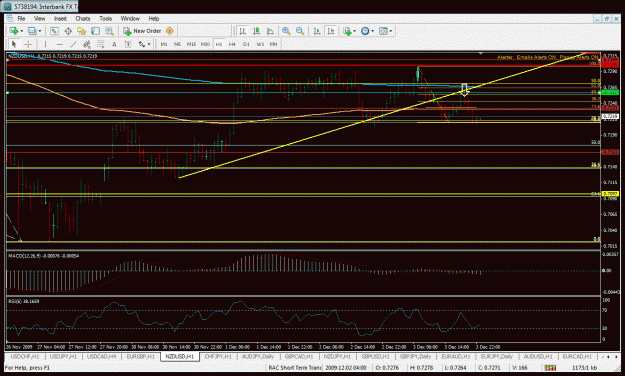Image resolution: width=625 pixels, height=376 pixels.
Task: Switch timeframe to M15
Action: (191, 44)
